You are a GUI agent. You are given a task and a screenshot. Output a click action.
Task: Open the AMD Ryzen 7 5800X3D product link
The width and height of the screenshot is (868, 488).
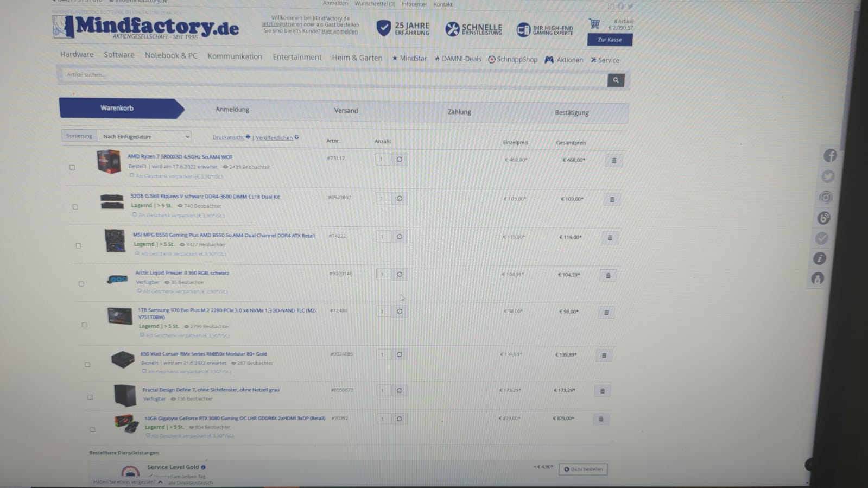pos(180,157)
